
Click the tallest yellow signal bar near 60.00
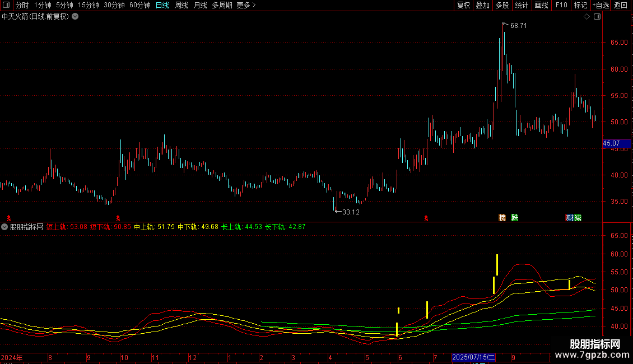497,265
